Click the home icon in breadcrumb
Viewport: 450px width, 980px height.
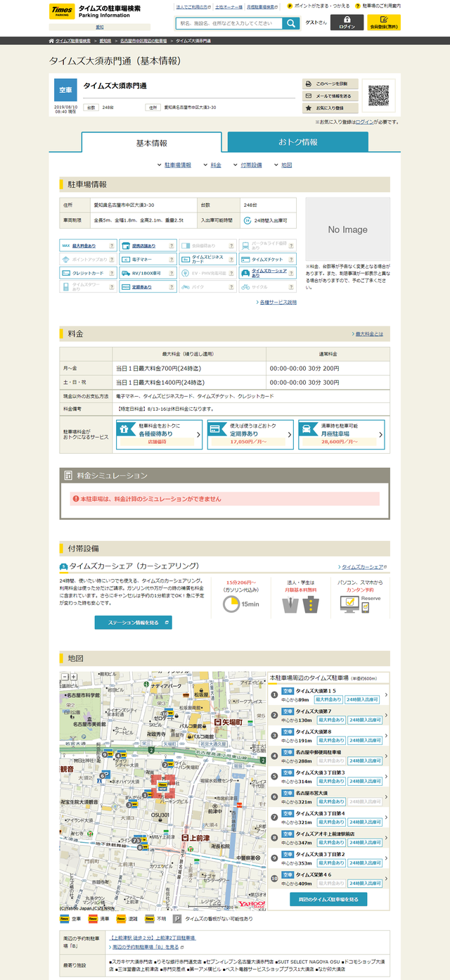(x=51, y=41)
